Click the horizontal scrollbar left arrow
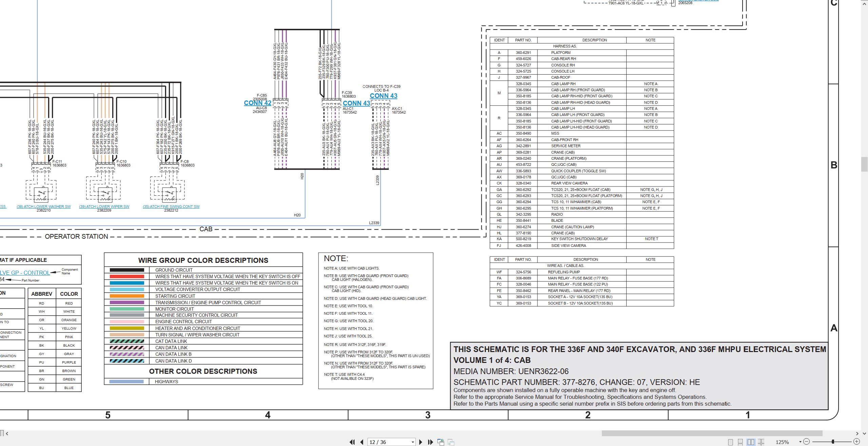 [7, 433]
